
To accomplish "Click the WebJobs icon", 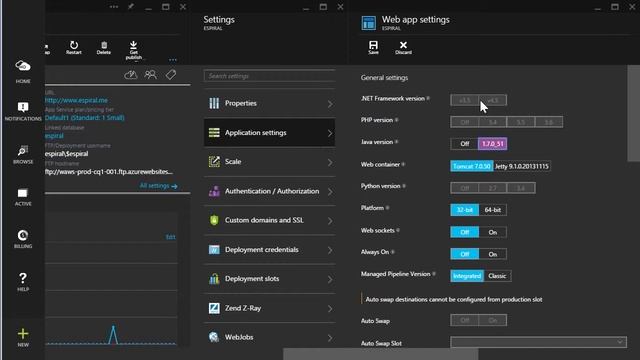I will tap(214, 337).
